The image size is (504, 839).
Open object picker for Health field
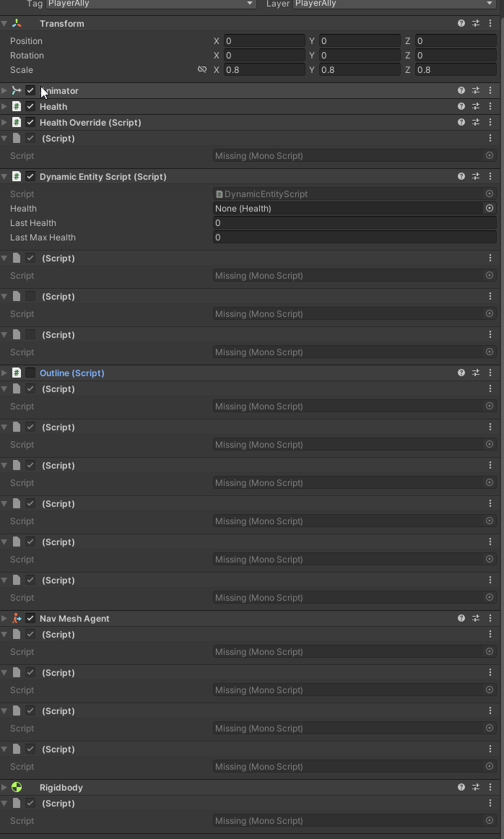click(x=490, y=209)
